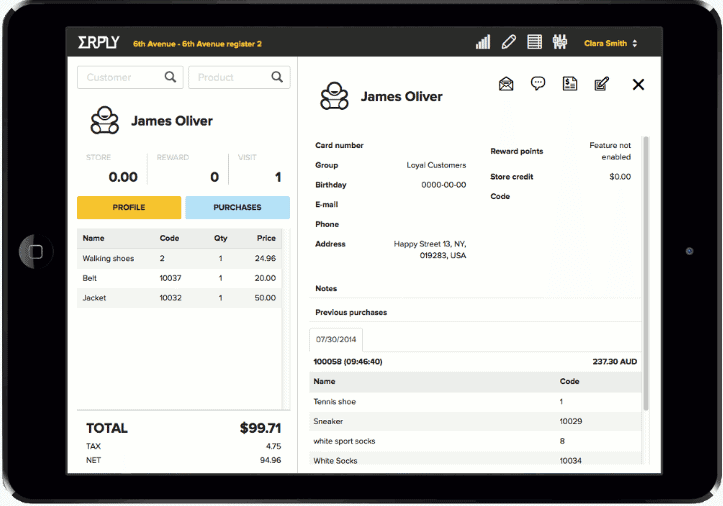The height and width of the screenshot is (506, 723).
Task: Click the pencil edit icon in top bar
Action: (509, 42)
